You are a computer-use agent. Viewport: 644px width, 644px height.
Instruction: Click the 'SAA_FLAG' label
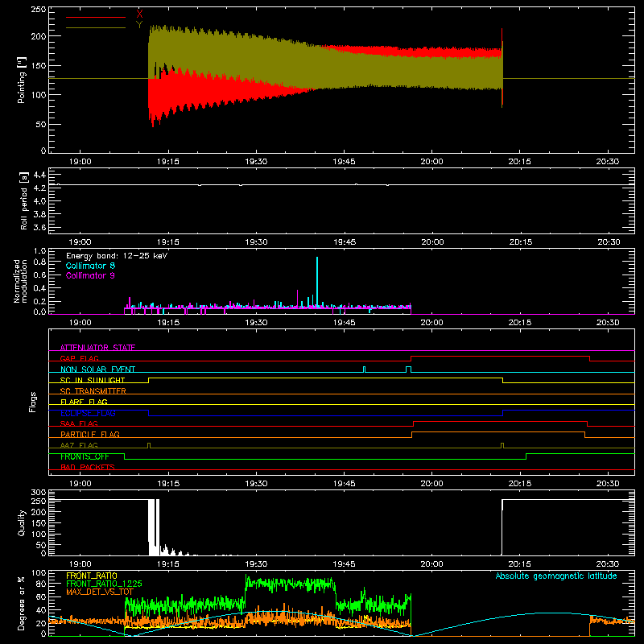click(79, 423)
